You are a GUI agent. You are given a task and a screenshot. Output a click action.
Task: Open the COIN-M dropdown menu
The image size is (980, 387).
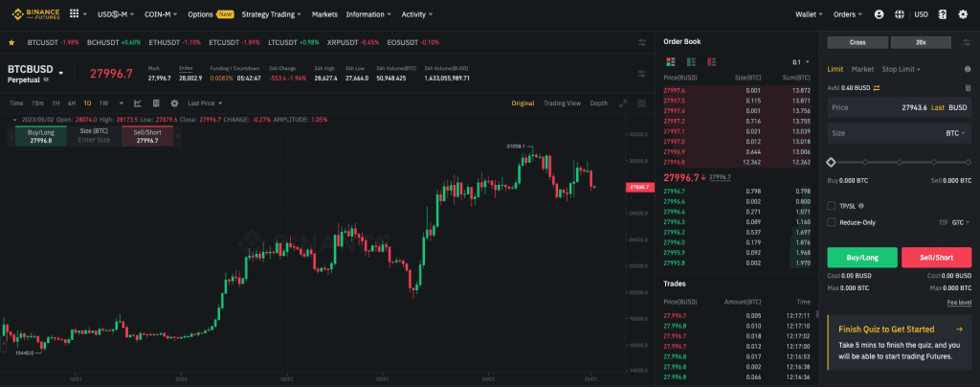[x=161, y=13]
